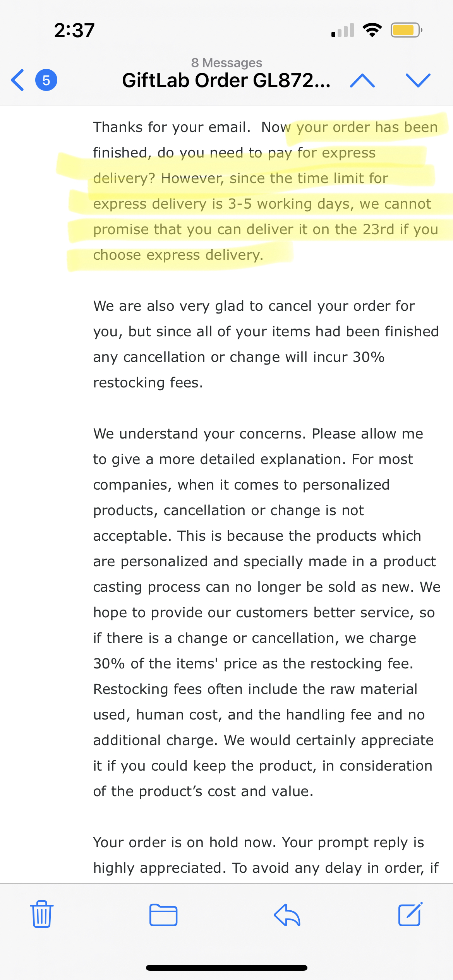The width and height of the screenshot is (453, 980).
Task: Go to next message with down arrow
Action: coord(418,80)
